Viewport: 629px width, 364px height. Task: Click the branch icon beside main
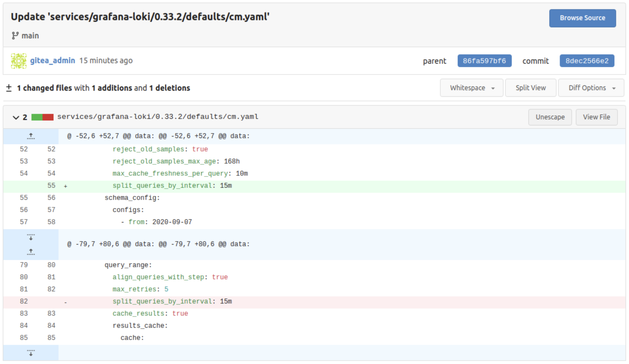(15, 36)
